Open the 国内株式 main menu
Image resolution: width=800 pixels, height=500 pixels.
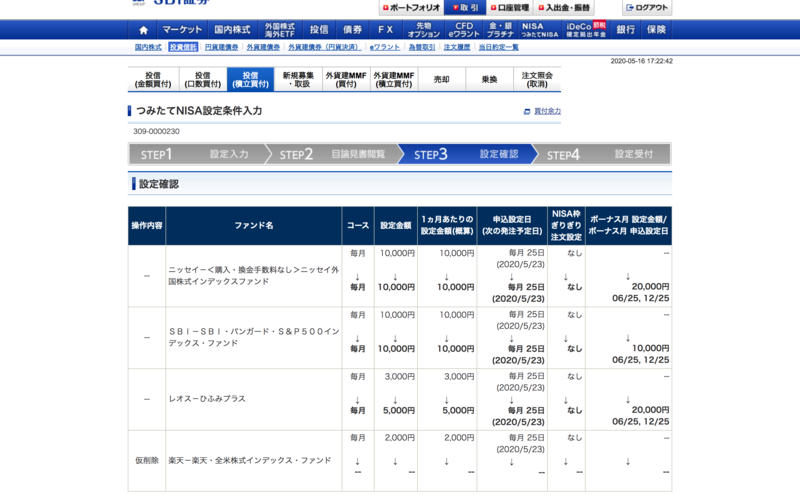click(x=232, y=30)
